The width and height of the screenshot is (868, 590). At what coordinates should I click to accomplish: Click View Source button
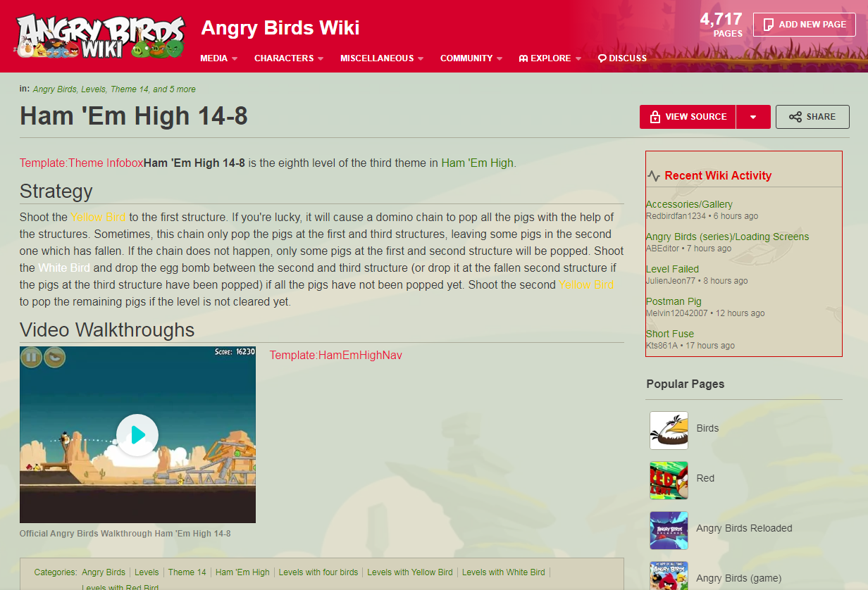click(688, 117)
